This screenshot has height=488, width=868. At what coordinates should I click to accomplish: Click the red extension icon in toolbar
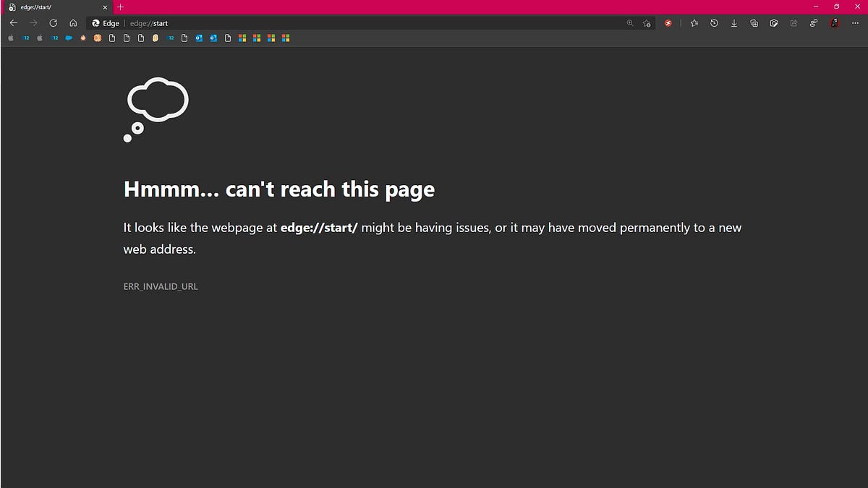pos(668,23)
